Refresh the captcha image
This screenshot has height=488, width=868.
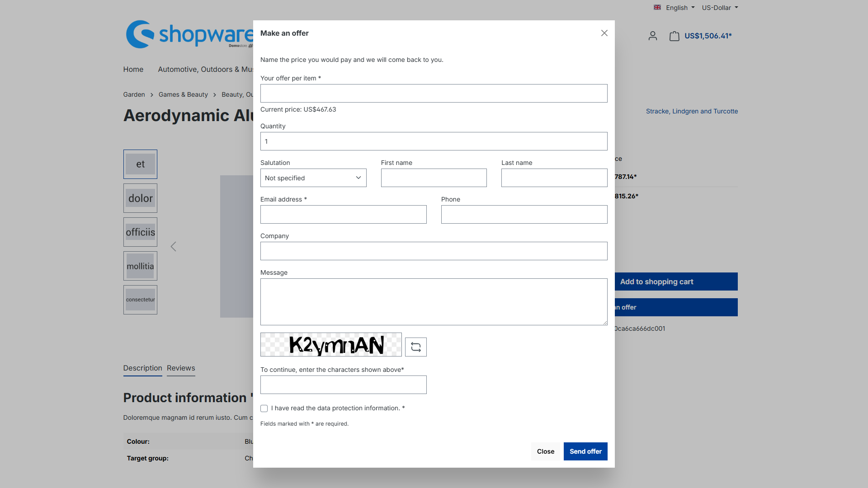415,347
